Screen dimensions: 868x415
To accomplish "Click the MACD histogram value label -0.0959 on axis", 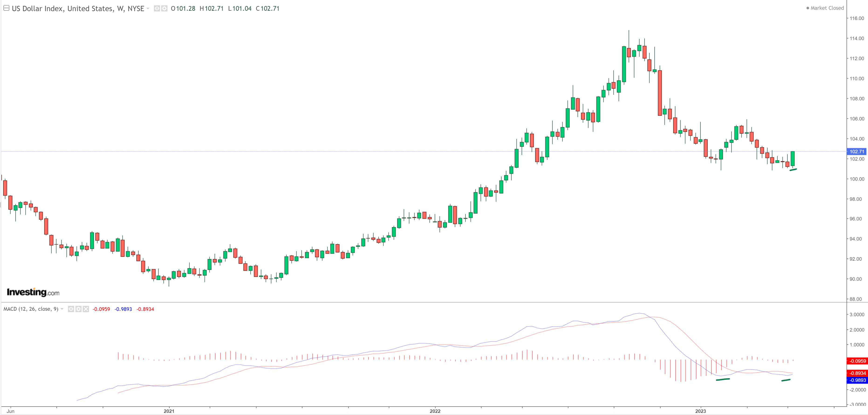I will [x=857, y=361].
